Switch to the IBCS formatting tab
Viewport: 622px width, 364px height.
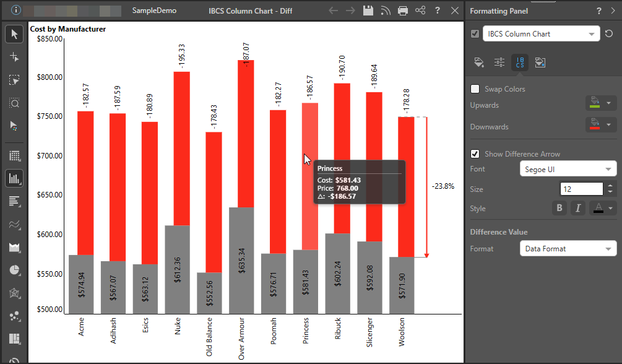[520, 62]
